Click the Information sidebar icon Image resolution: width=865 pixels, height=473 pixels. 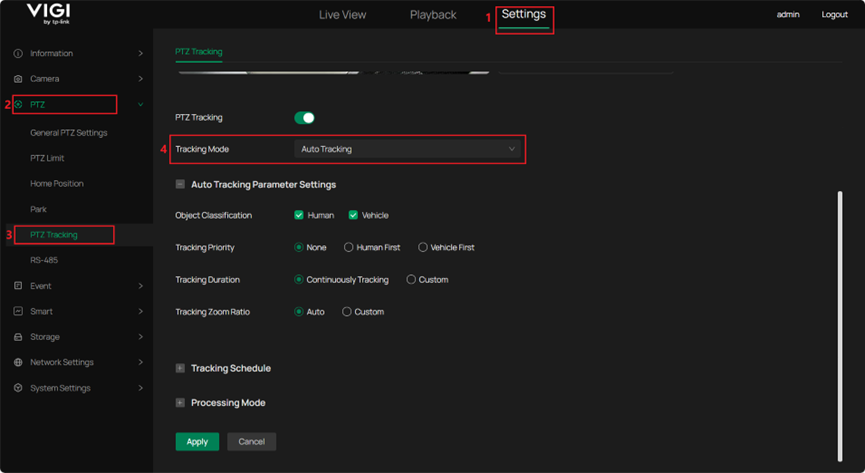18,54
